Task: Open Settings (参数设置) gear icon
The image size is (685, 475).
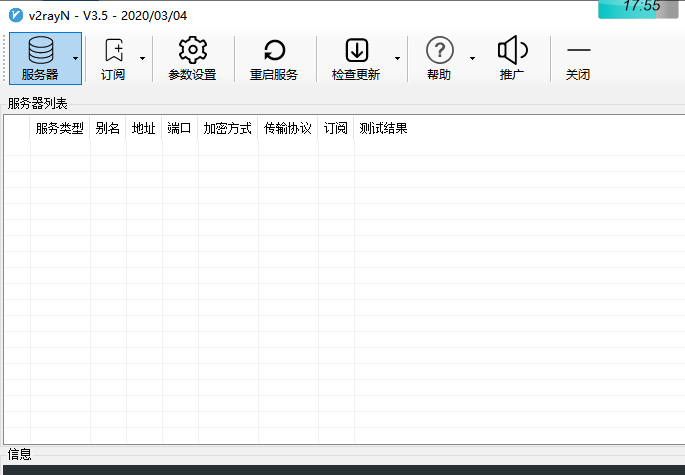Action: 192,51
